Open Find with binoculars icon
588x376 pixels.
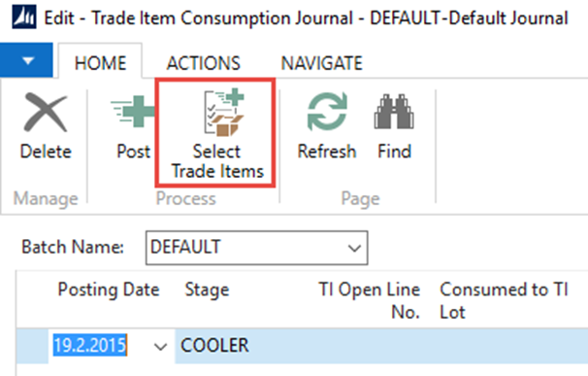[394, 112]
